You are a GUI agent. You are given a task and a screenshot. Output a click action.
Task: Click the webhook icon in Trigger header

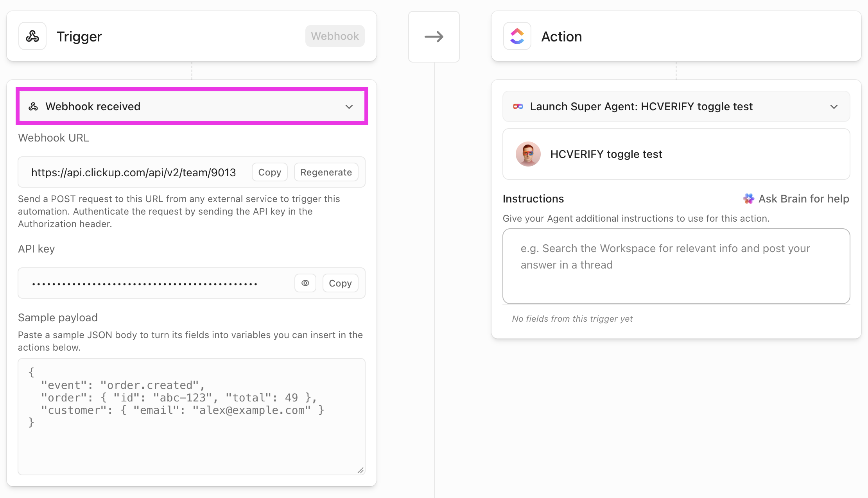pos(32,36)
